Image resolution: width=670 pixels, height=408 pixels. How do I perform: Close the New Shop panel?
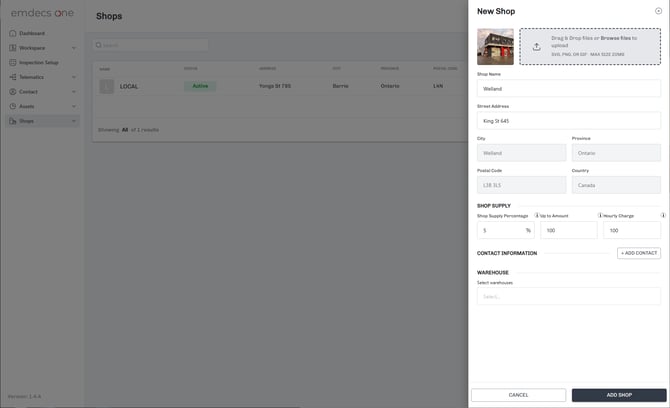tap(658, 11)
